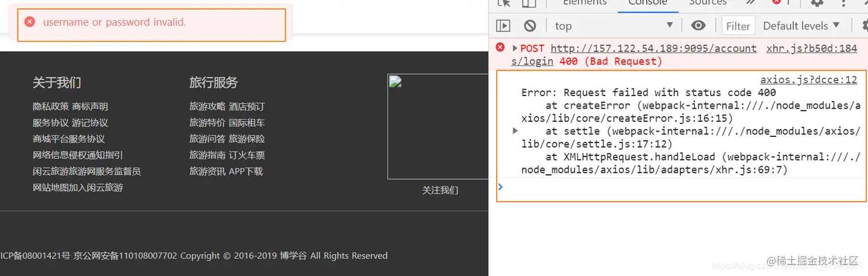
Task: Open the 旅游特价 footer link
Action: pyautogui.click(x=207, y=122)
